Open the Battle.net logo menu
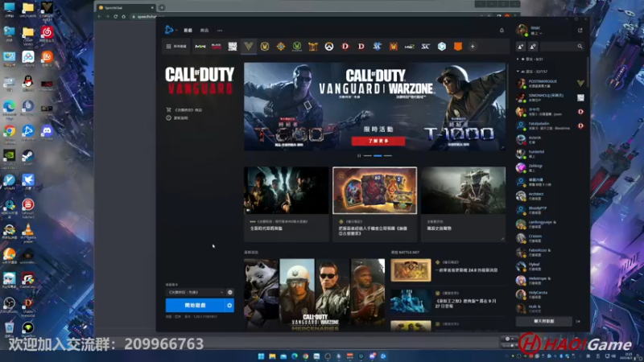The width and height of the screenshot is (644, 362). click(x=170, y=30)
